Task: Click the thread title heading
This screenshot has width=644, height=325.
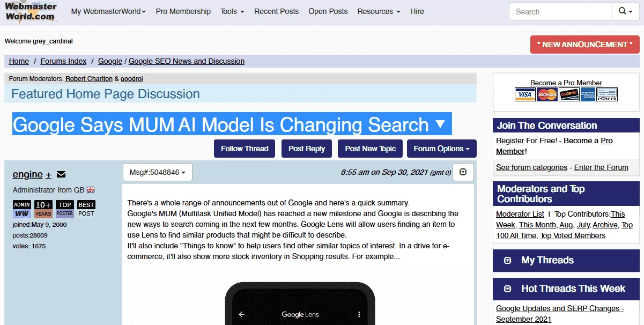Action: tap(220, 124)
